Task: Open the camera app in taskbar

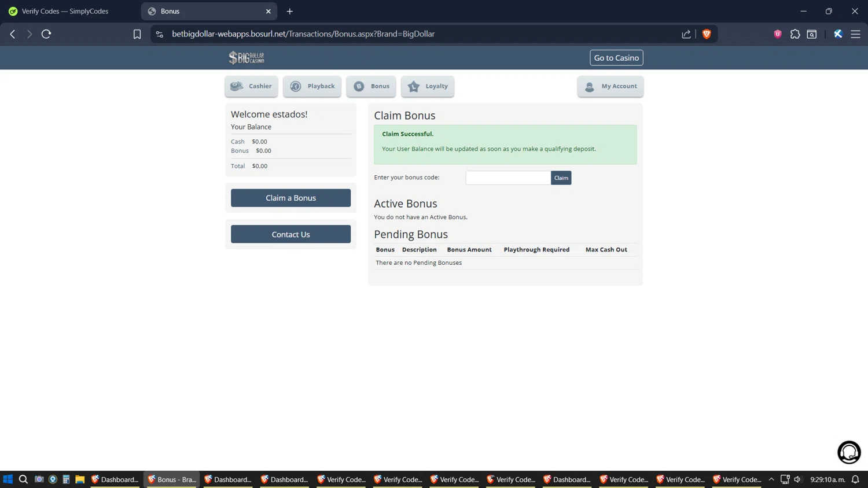Action: point(39,479)
